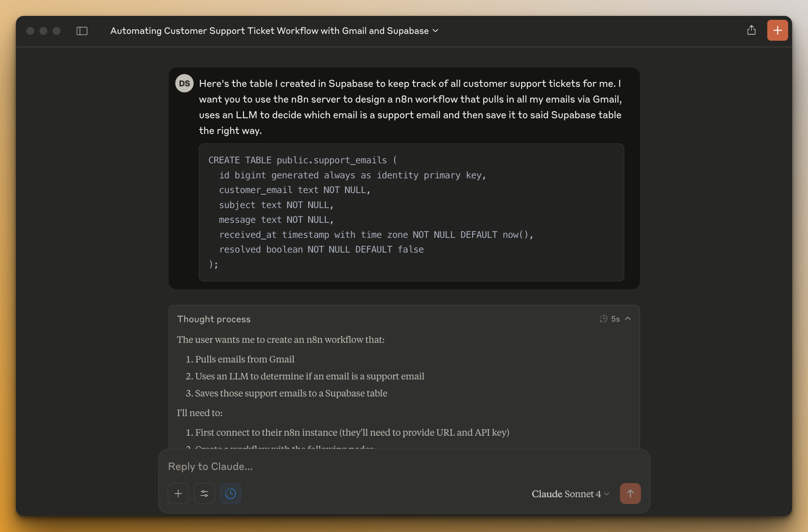Open the Claude Sonnet 4 model selector
The image size is (808, 532).
[x=570, y=494]
